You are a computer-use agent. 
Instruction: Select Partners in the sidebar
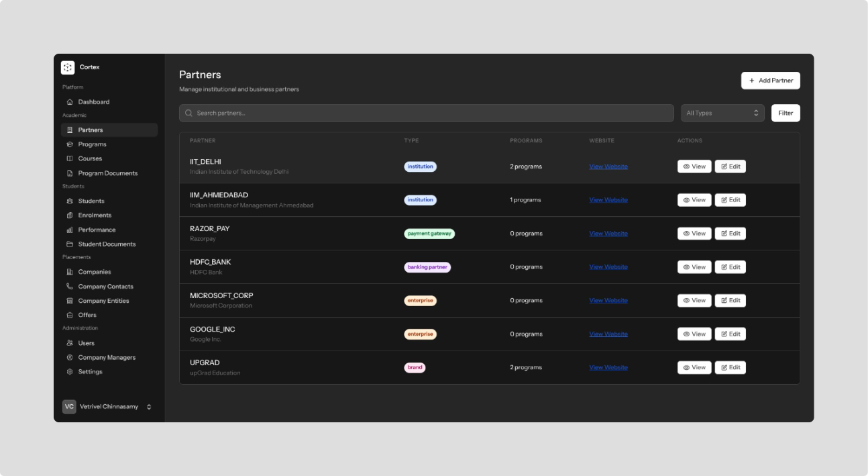109,130
